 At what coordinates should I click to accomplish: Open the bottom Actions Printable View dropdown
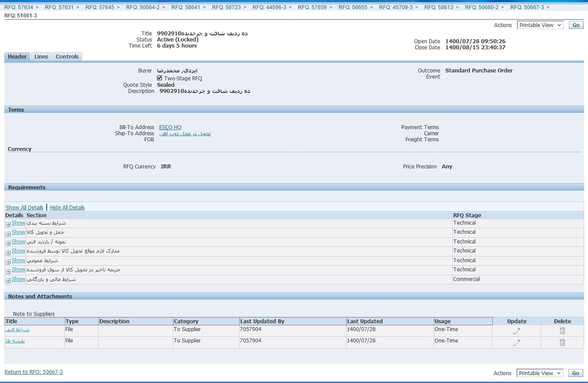tap(540, 373)
